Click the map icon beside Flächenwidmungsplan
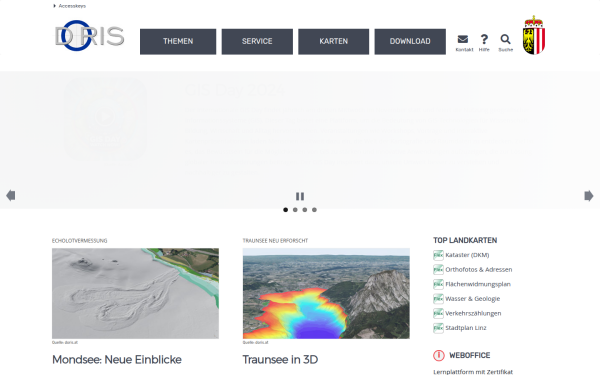This screenshot has width=600, height=375. click(x=438, y=284)
